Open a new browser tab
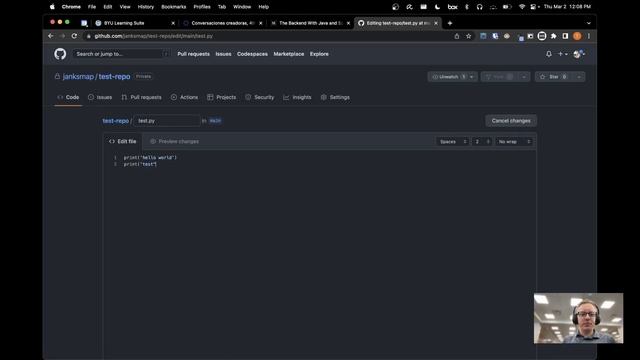640x360 pixels. [450, 23]
